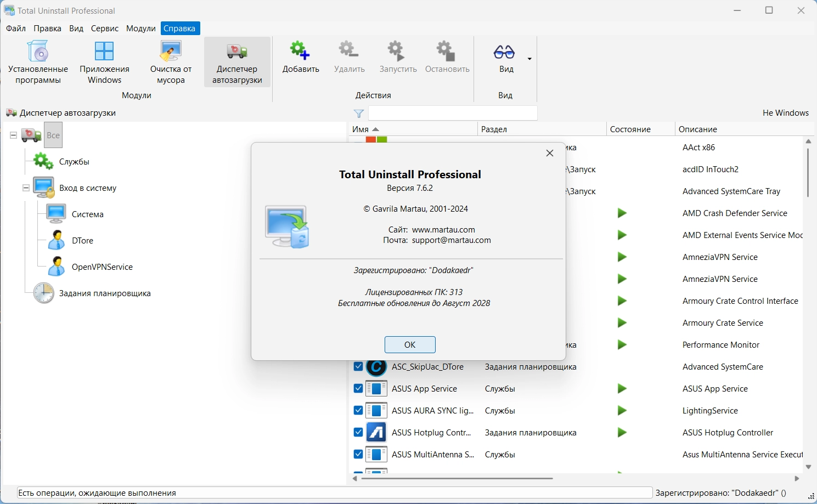Click the running-state arrow for Performance Monitor
The height and width of the screenshot is (504, 817).
(622, 345)
